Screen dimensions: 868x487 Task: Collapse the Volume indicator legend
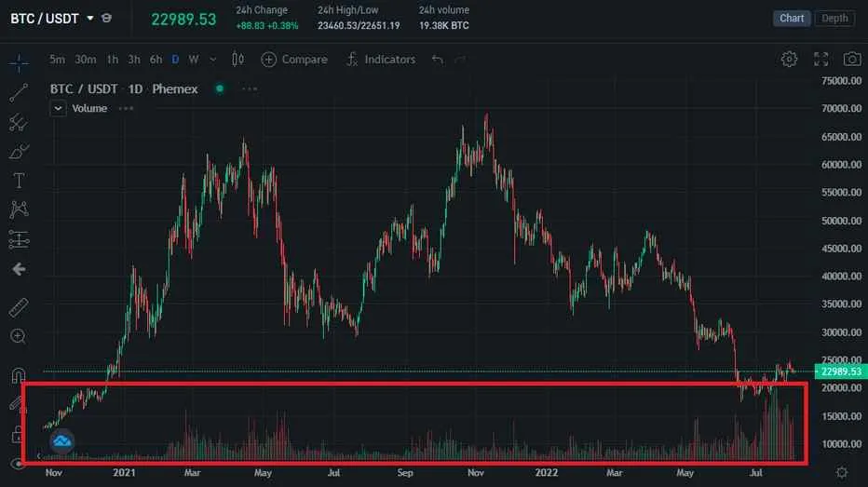59,108
